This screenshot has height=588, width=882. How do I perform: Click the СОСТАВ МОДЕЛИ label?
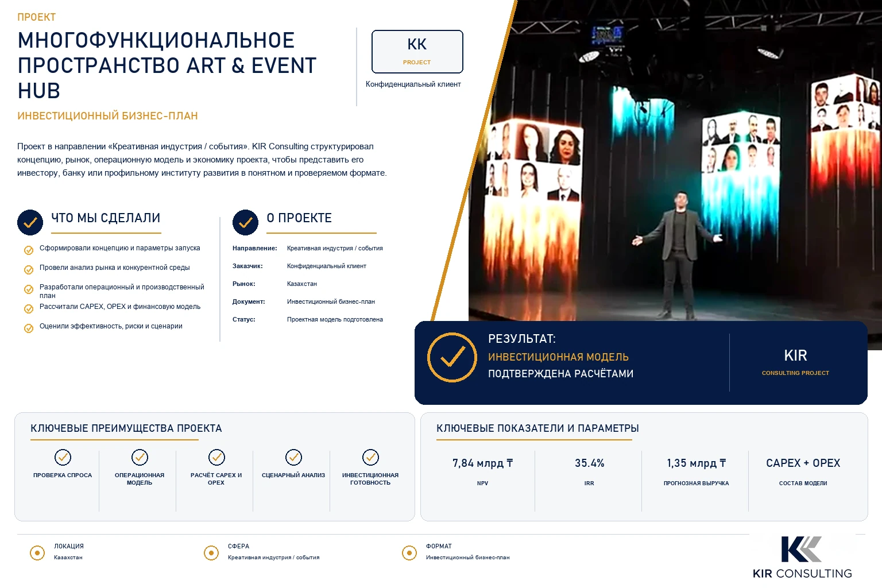(803, 483)
